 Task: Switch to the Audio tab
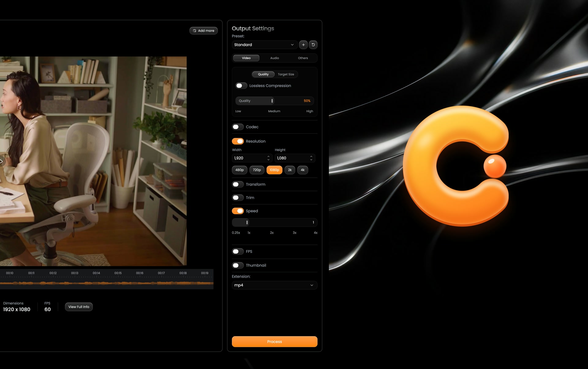click(274, 58)
